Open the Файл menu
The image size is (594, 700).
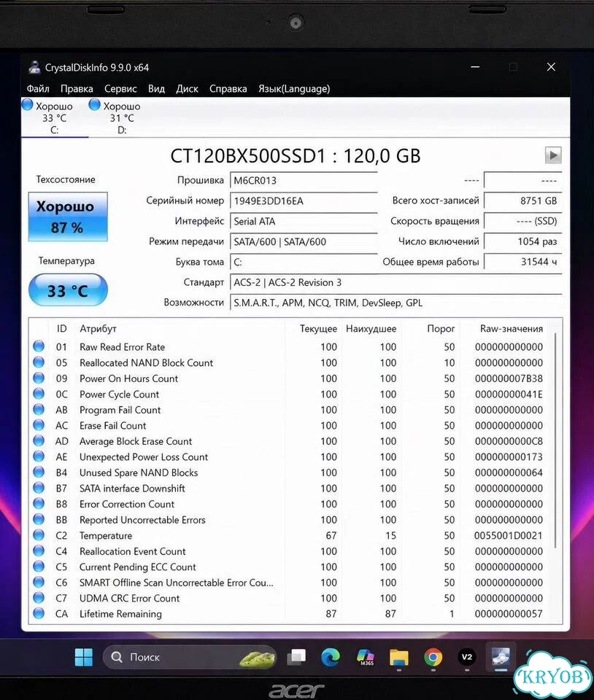(x=38, y=89)
